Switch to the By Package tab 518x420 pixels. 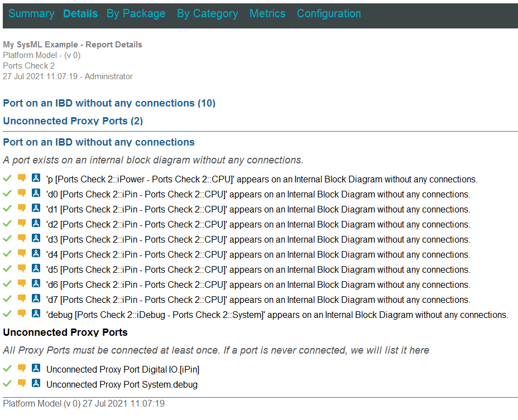tap(136, 14)
